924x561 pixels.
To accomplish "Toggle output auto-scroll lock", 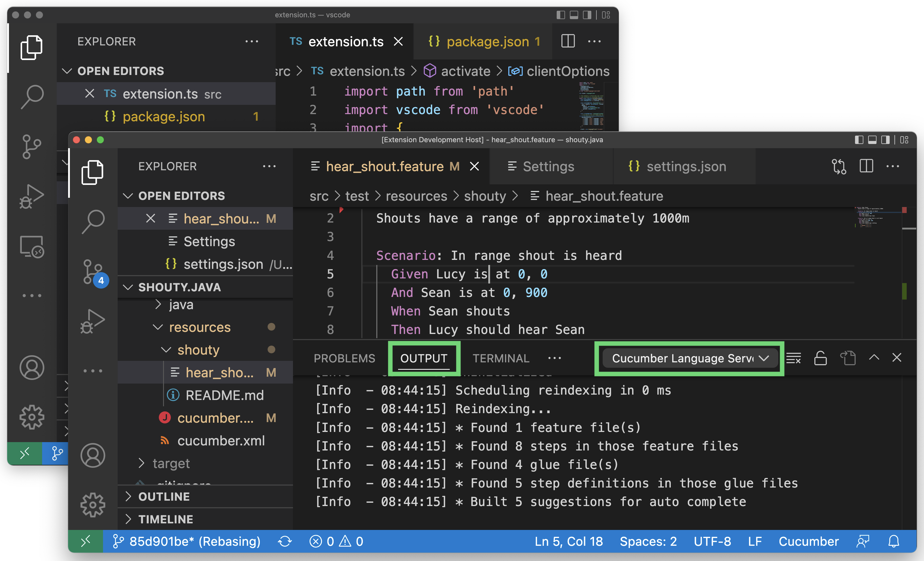I will [820, 358].
